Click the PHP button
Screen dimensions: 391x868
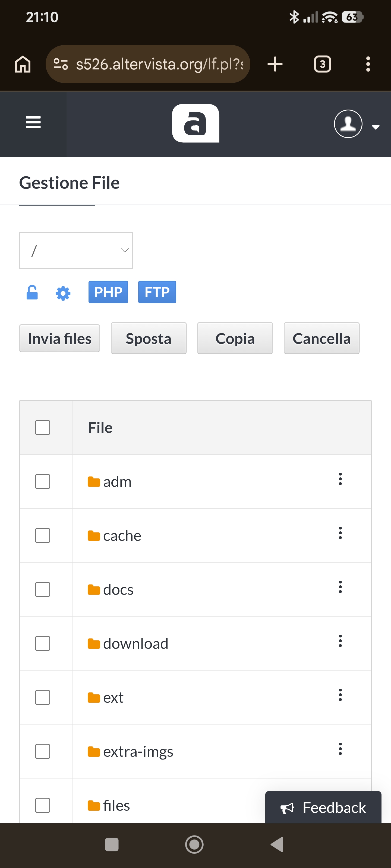(108, 292)
